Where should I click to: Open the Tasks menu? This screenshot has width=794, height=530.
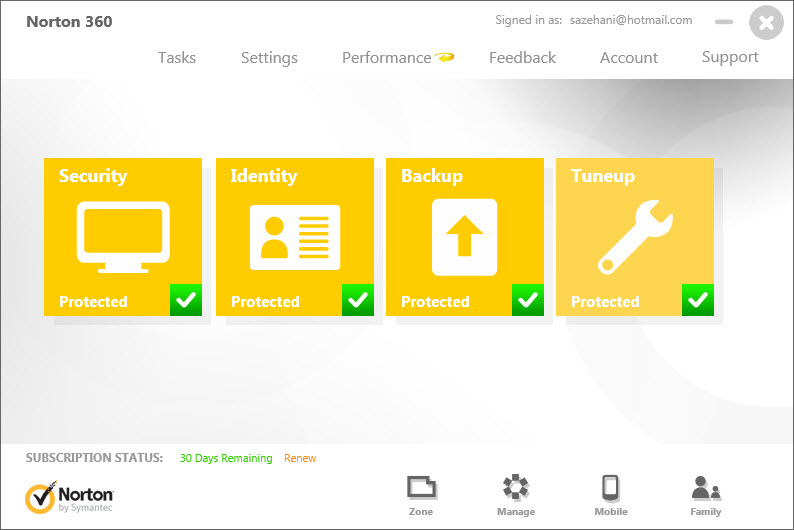pos(177,58)
